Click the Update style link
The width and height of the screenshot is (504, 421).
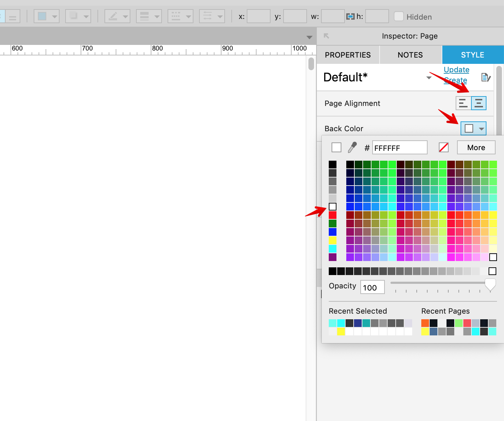tap(456, 70)
